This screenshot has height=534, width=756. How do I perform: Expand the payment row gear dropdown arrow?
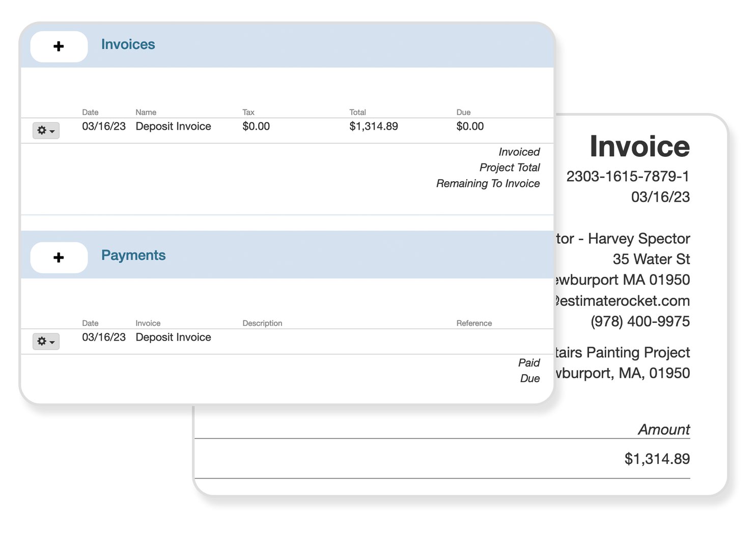click(x=51, y=343)
